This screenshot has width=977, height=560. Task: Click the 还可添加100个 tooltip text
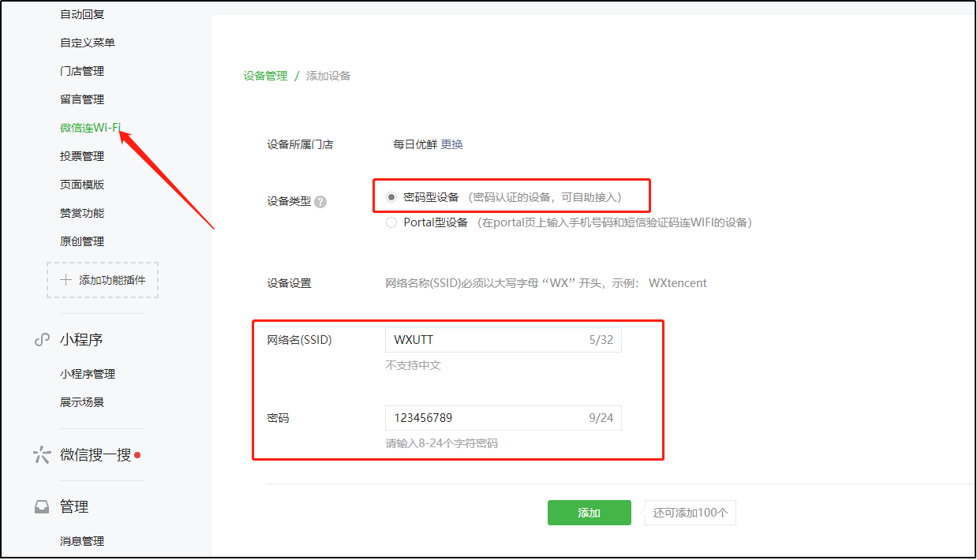coord(691,513)
